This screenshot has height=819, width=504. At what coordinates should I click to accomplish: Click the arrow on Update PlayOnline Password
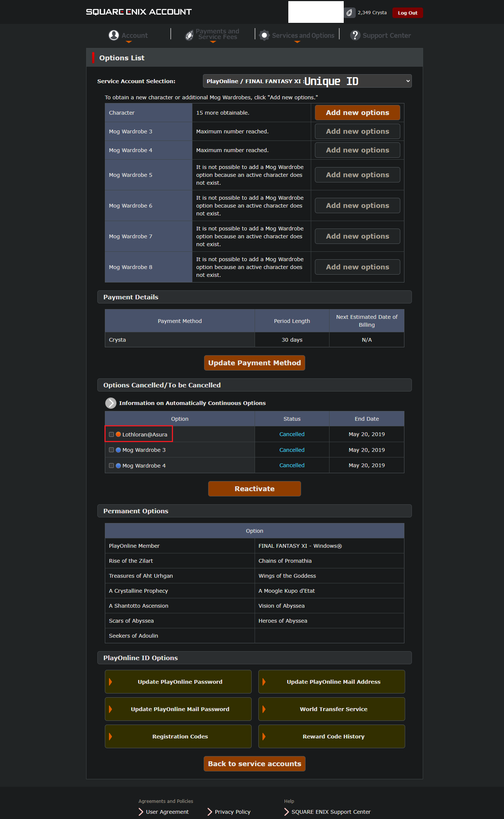point(110,682)
